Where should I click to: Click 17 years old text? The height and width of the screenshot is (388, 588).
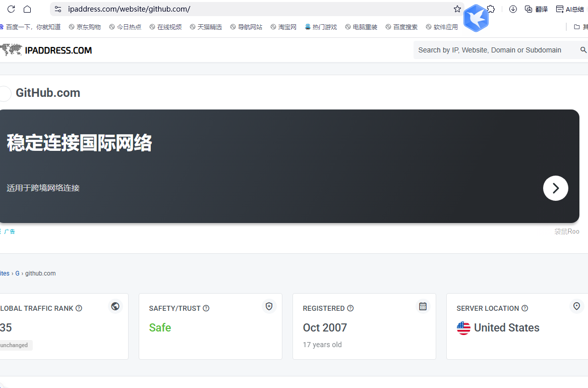click(x=322, y=345)
